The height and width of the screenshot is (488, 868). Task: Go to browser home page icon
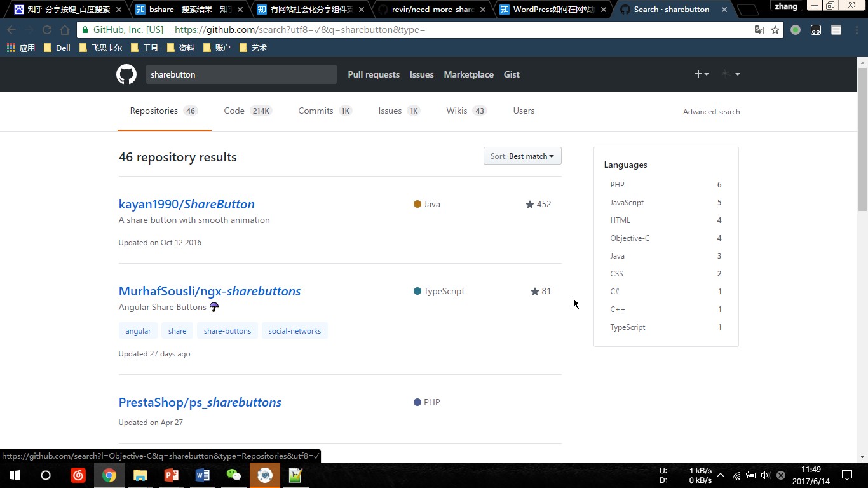click(x=65, y=30)
